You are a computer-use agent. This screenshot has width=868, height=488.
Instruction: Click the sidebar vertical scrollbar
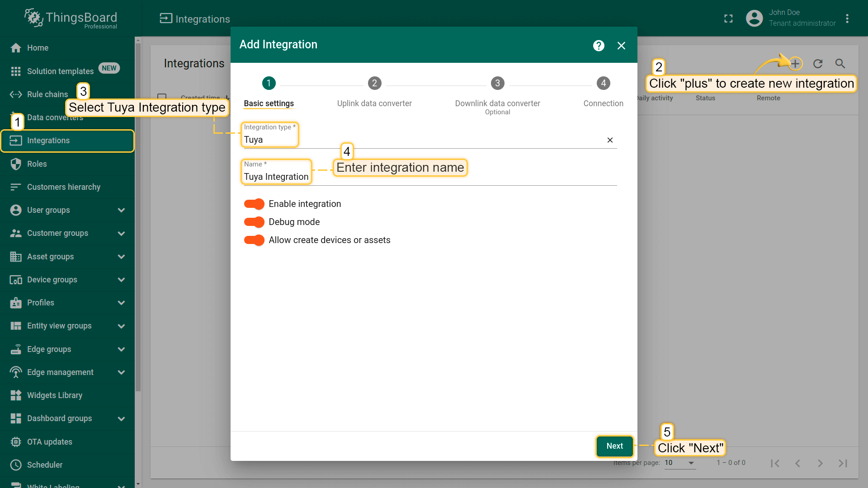tap(138, 217)
